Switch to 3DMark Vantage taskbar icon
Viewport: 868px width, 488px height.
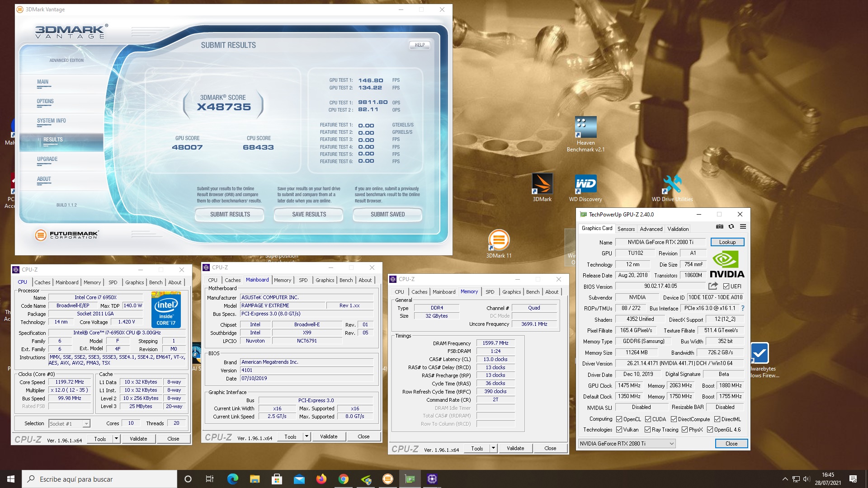coord(387,479)
